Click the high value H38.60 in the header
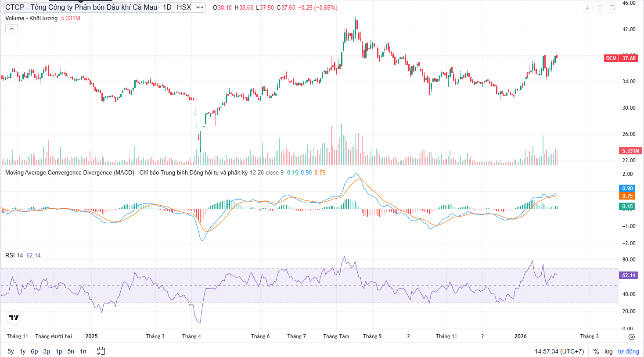The height and width of the screenshot is (357, 644). click(x=244, y=7)
